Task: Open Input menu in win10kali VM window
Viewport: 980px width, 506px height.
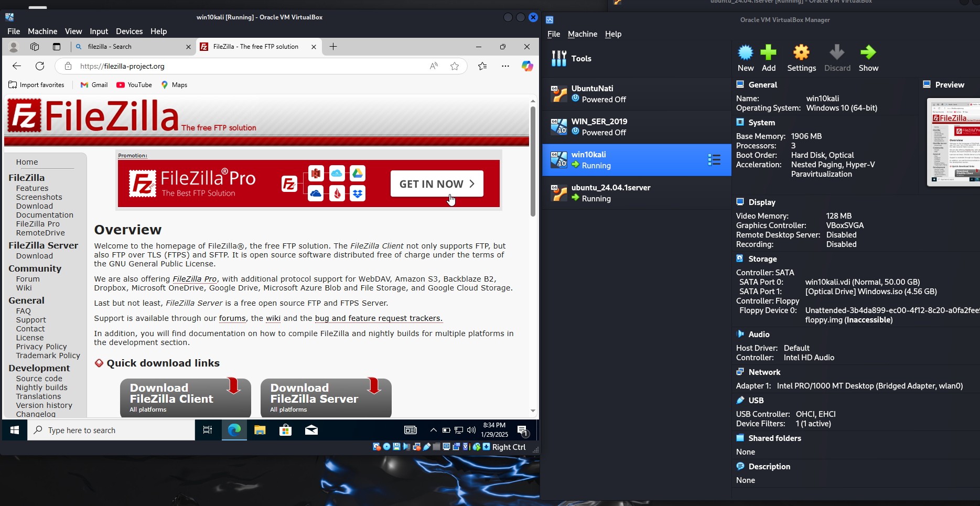Action: 99,31
